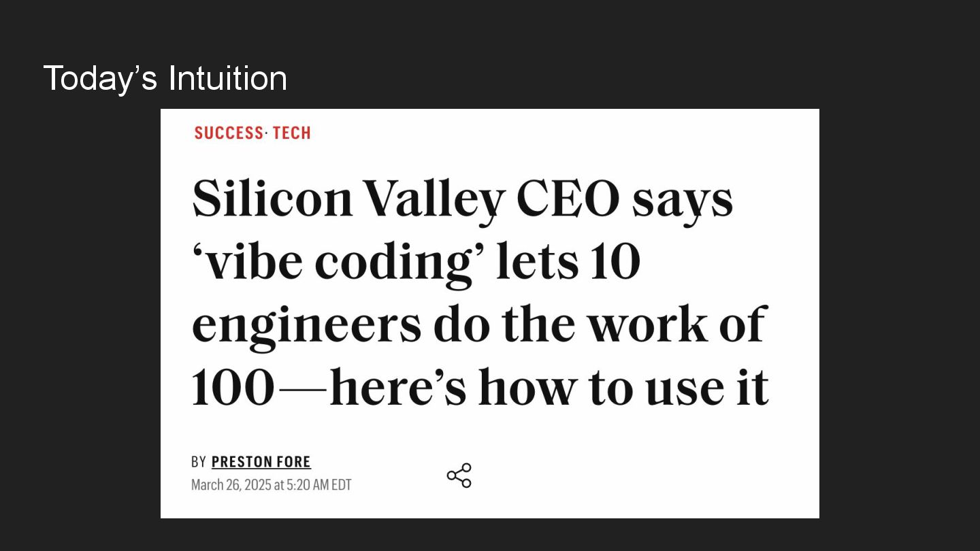The image size is (980, 551).
Task: Click the word 'says' in the headline
Action: point(682,199)
